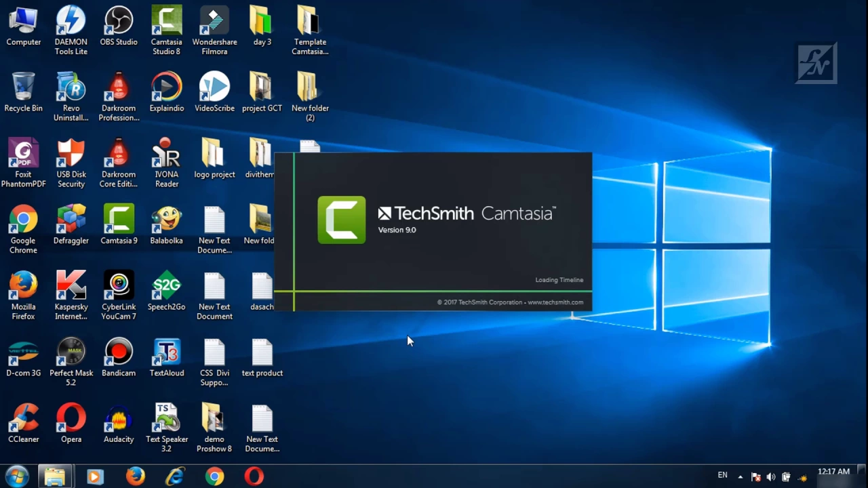Show hidden system tray icons

[740, 477]
